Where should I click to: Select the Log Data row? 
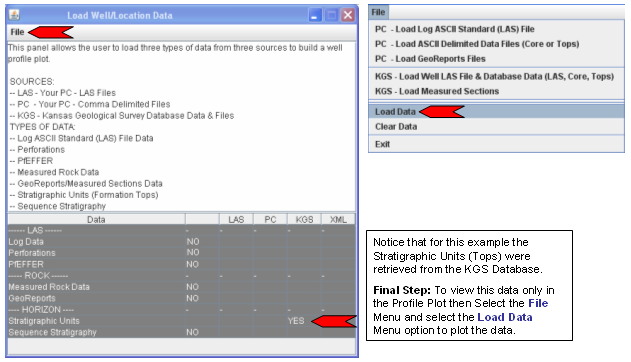(181, 242)
